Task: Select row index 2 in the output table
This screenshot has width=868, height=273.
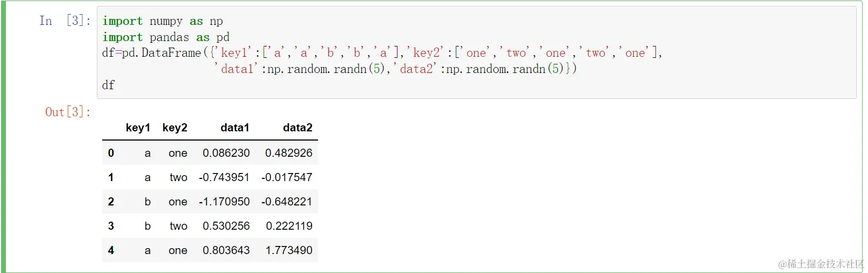Action: click(111, 202)
